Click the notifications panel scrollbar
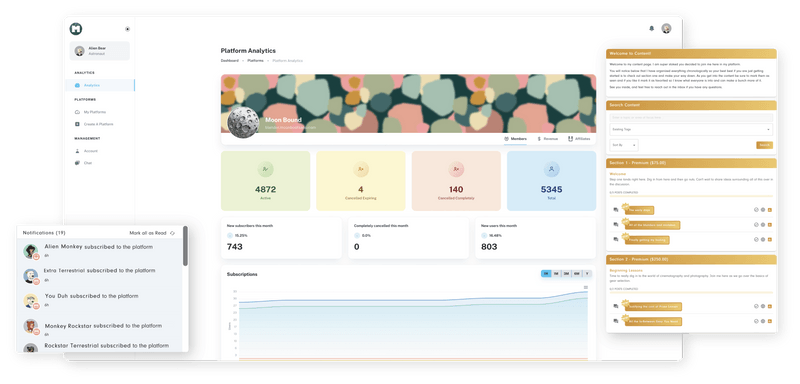Image resolution: width=800 pixels, height=384 pixels. point(185,246)
